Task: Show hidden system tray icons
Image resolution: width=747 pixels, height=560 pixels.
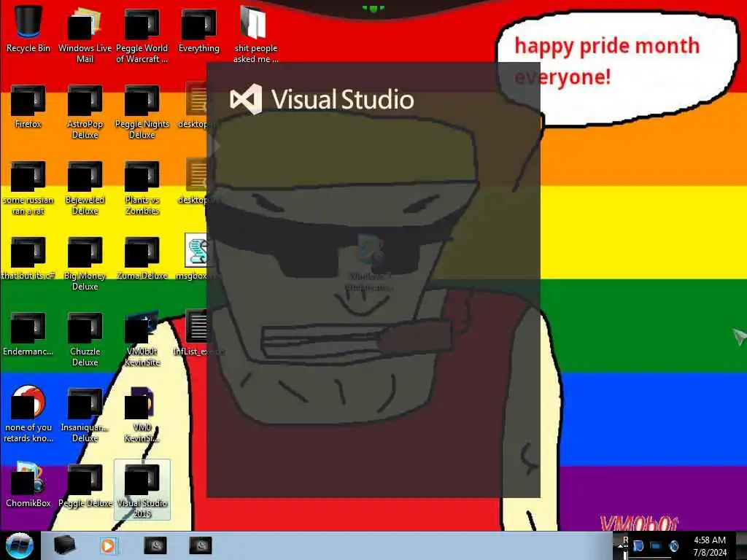Action: tap(620, 545)
